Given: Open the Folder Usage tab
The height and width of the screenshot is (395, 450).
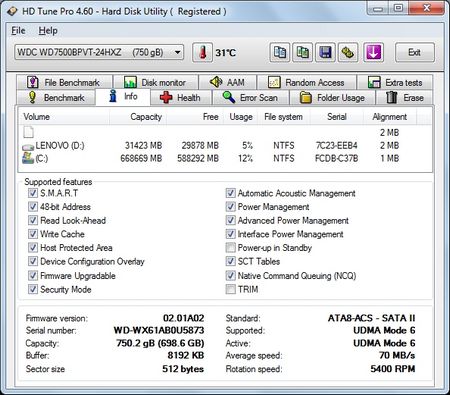Looking at the screenshot, I should 332,98.
